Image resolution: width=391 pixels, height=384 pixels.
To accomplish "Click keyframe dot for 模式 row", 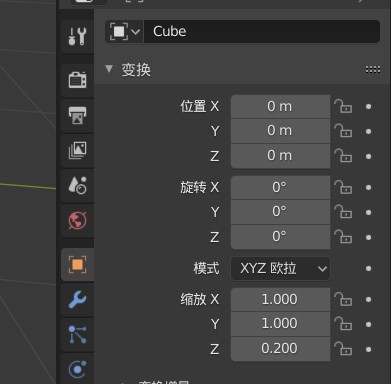I will [368, 268].
